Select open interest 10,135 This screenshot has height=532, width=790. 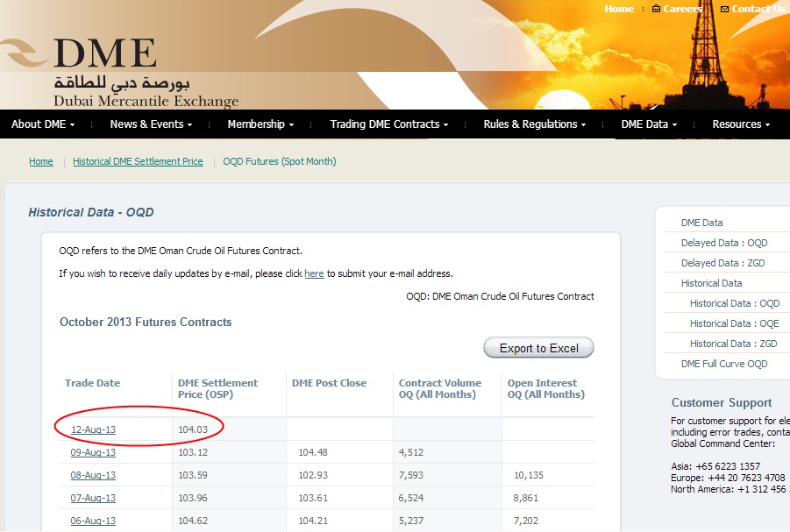(x=529, y=475)
